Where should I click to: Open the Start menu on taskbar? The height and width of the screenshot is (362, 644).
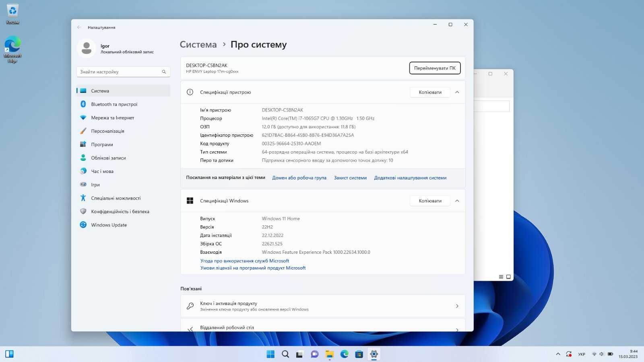coord(270,354)
